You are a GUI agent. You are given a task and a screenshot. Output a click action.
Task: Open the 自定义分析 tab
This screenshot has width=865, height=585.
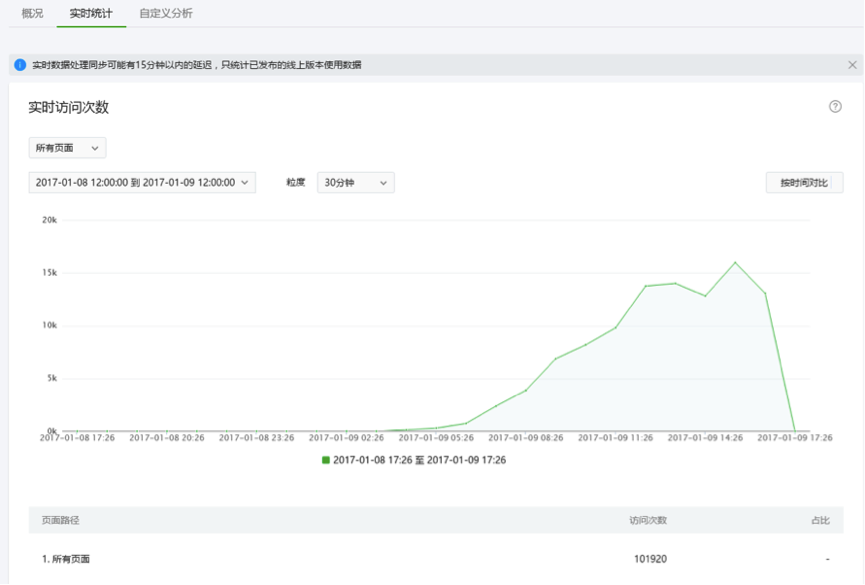[x=166, y=14]
